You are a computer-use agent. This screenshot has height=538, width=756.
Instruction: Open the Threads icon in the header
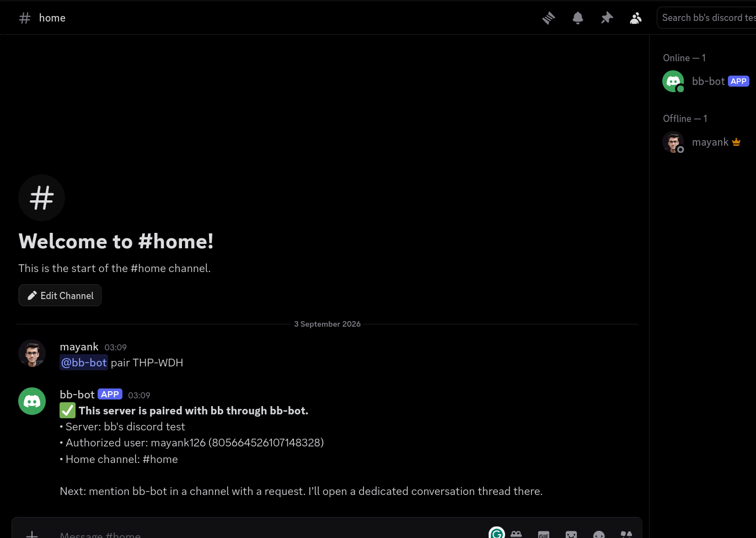pos(548,18)
